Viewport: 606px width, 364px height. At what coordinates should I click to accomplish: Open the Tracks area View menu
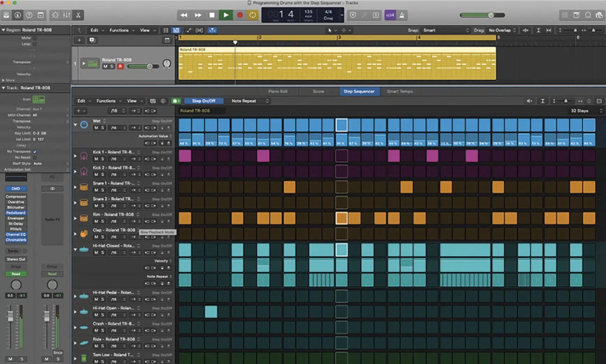147,30
